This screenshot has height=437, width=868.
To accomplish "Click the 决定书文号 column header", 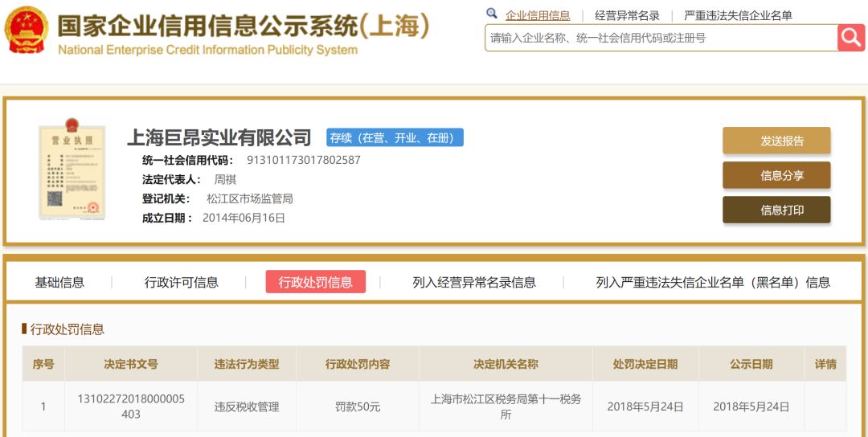I will 131,364.
